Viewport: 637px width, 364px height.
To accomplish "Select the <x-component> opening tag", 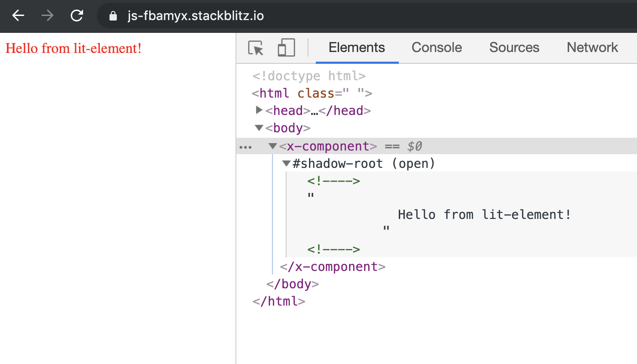I will pos(328,146).
